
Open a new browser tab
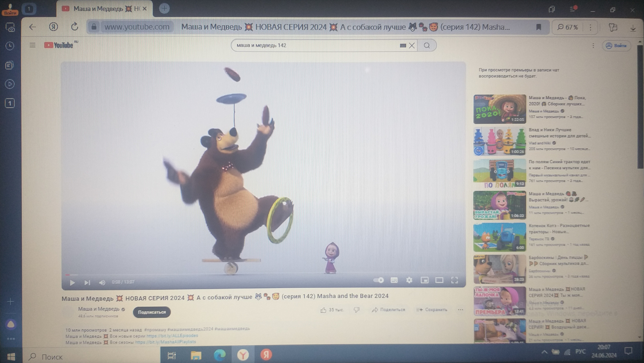164,9
